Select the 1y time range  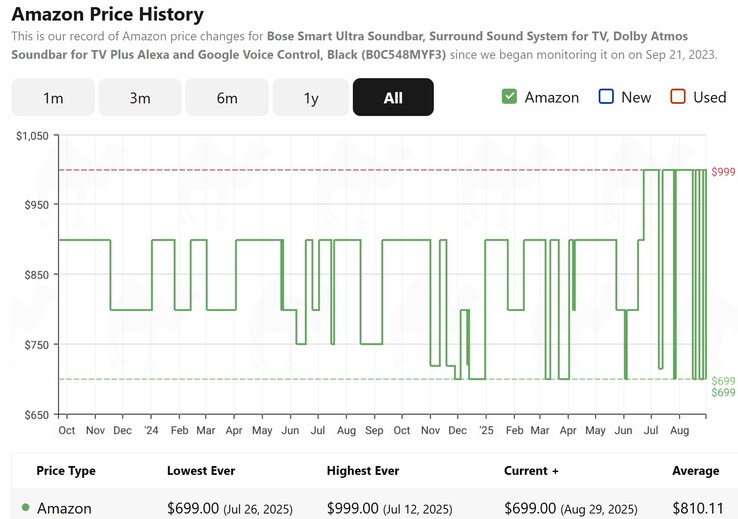tap(311, 97)
